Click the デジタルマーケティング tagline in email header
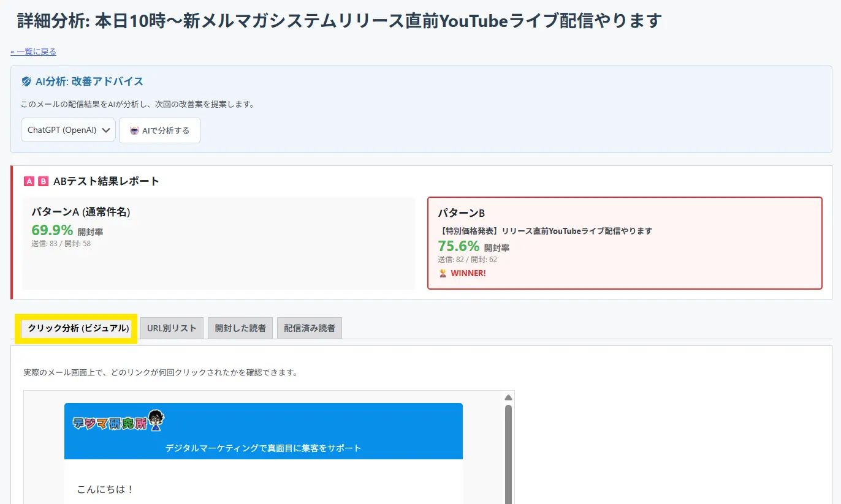Screen dimensions: 841x504 coord(263,448)
